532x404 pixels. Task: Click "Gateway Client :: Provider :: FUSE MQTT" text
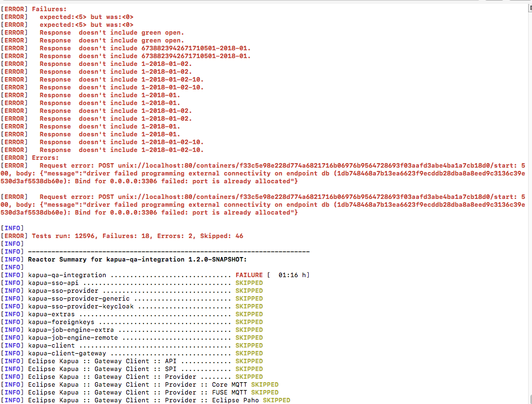[171, 392]
